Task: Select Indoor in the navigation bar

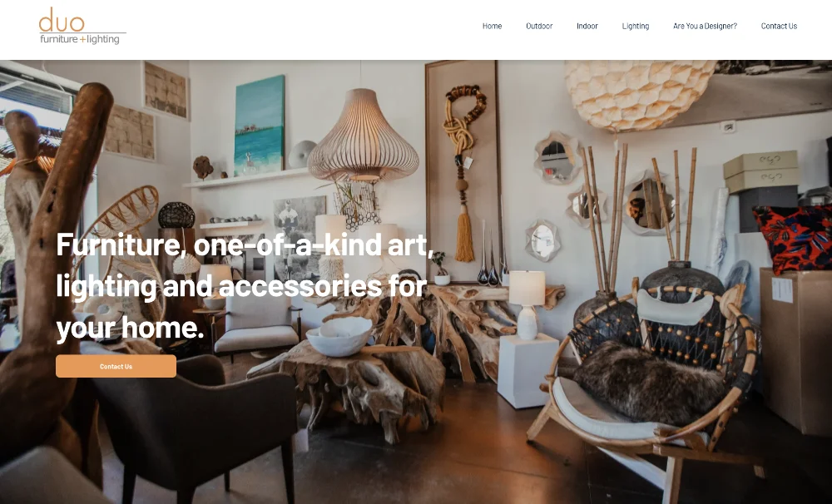Action: pyautogui.click(x=587, y=26)
